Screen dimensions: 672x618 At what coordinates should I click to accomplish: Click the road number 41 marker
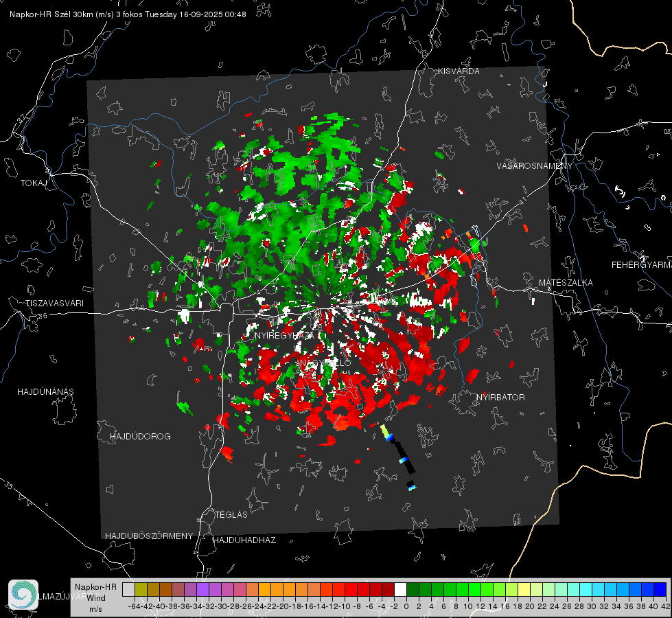(x=522, y=201)
